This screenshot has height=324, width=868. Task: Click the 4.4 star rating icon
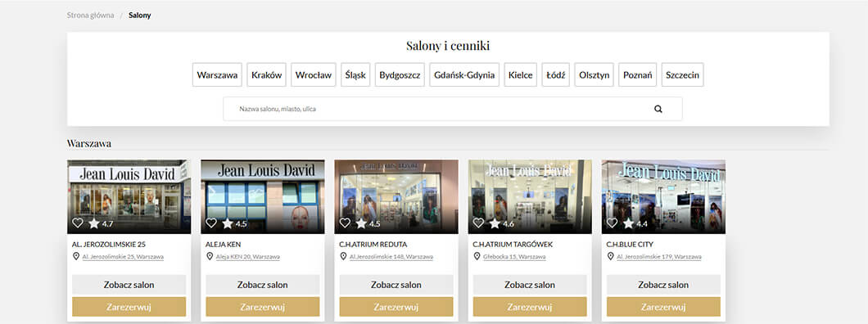(x=628, y=223)
